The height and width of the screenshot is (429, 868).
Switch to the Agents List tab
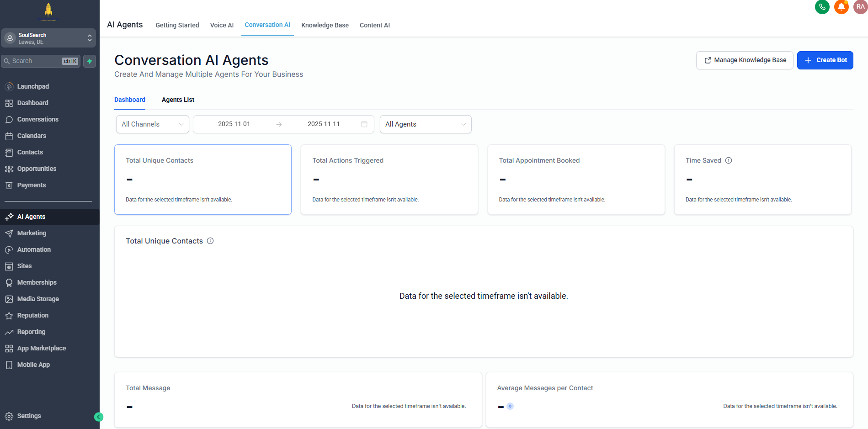tap(178, 100)
